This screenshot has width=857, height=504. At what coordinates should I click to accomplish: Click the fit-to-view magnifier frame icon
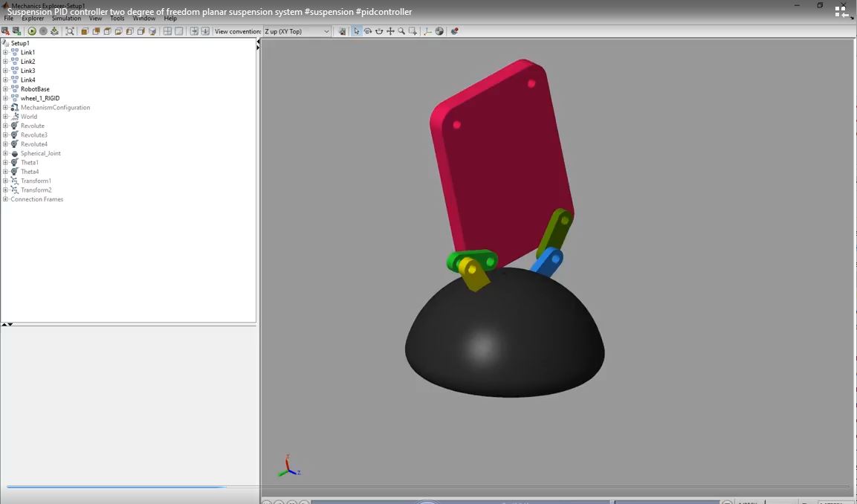coord(70,31)
